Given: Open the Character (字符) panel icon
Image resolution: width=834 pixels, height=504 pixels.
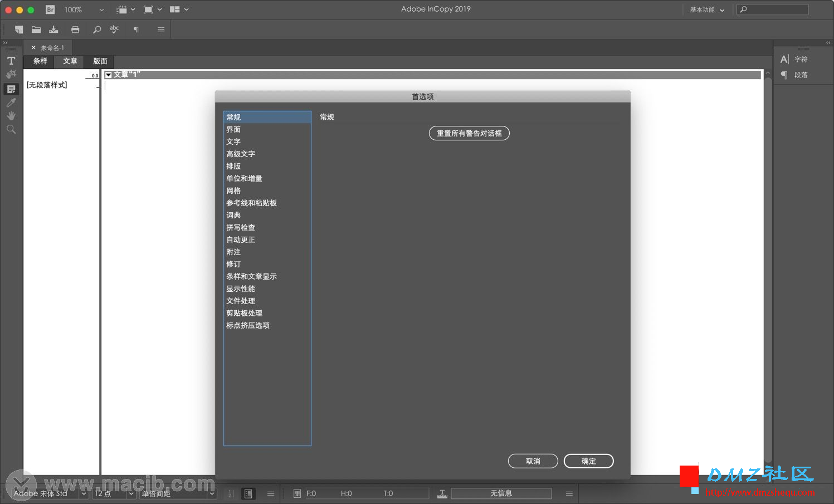Looking at the screenshot, I should click(784, 59).
